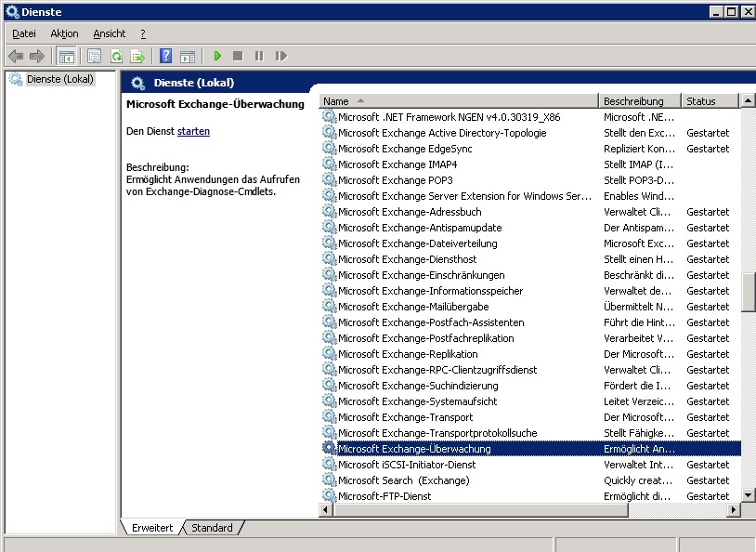Select Microsoft-FTP-Dienst service
The width and height of the screenshot is (756, 552).
click(385, 496)
